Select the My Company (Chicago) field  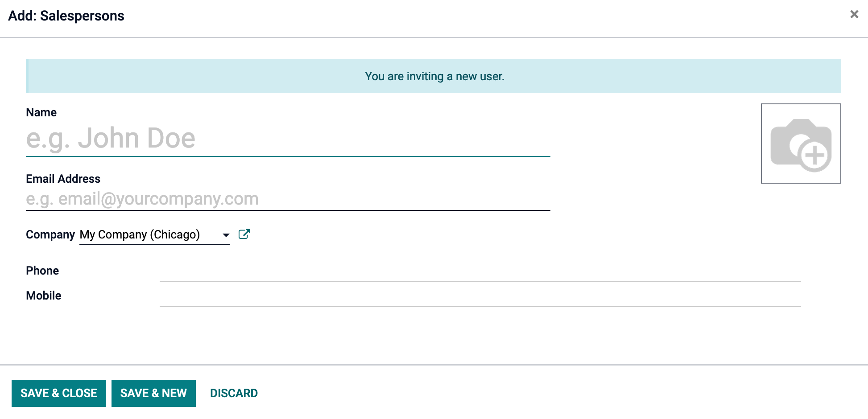154,234
